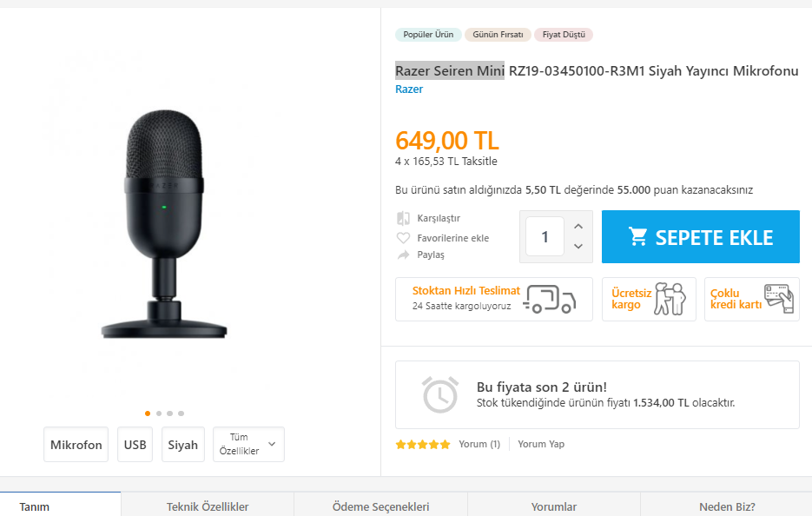Click the heart icon to add to favorites

coord(403,238)
